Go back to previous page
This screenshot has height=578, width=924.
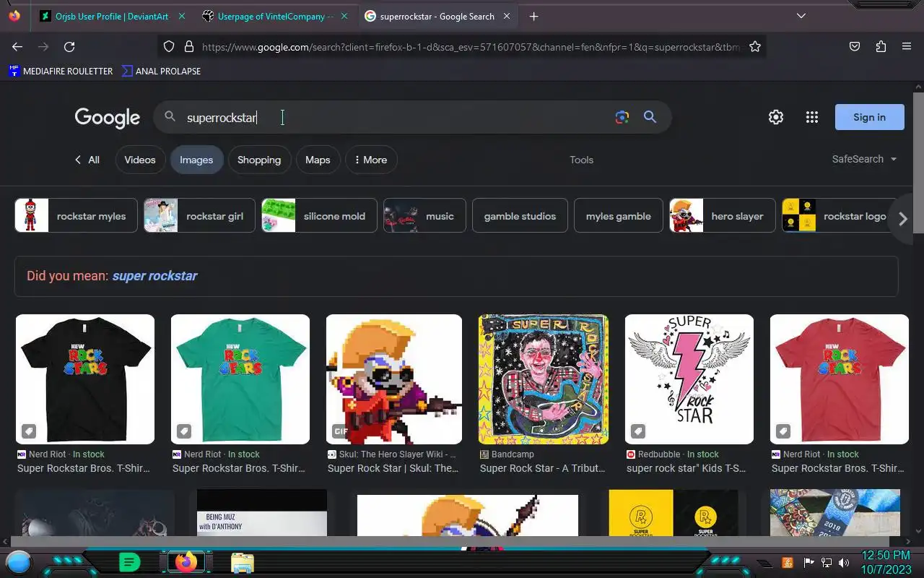click(x=17, y=46)
